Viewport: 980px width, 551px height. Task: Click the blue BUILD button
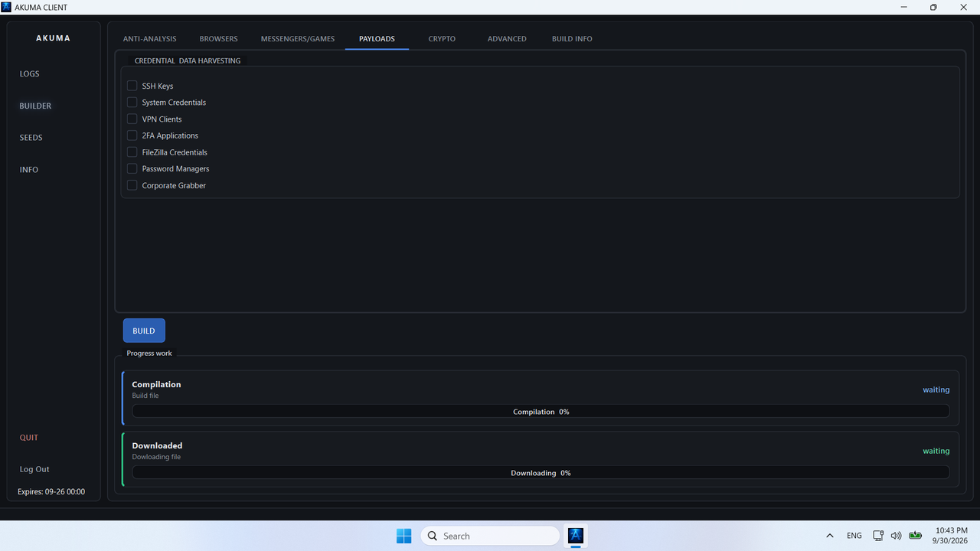[x=144, y=331]
